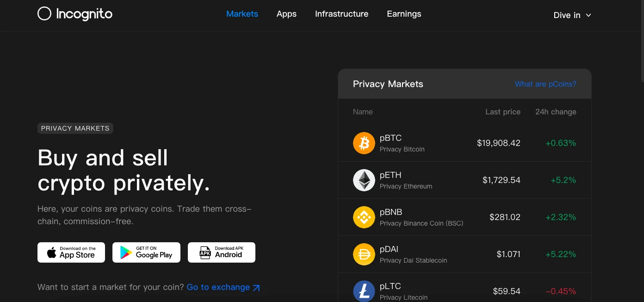The height and width of the screenshot is (302, 644).
Task: Expand the Dive in dropdown menu
Action: (572, 15)
